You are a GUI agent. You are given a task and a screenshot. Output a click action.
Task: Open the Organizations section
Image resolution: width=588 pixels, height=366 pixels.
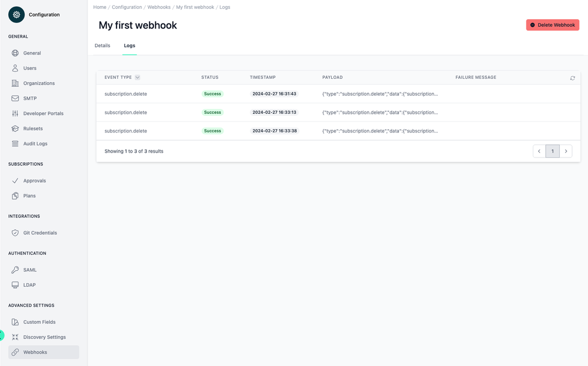click(39, 83)
